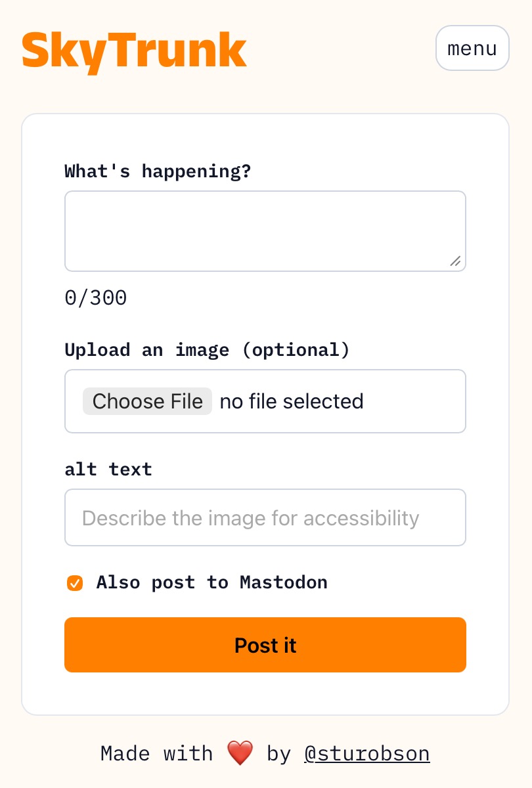Open the menu button

[x=472, y=48]
